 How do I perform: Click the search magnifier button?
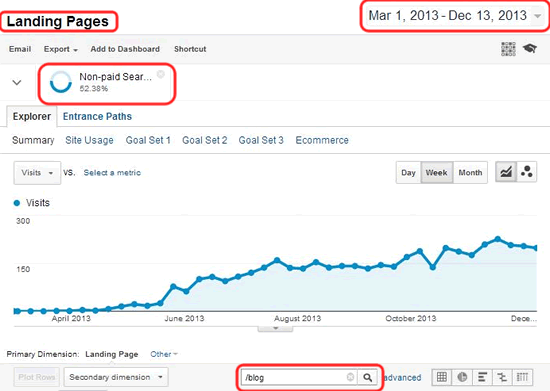pyautogui.click(x=367, y=377)
